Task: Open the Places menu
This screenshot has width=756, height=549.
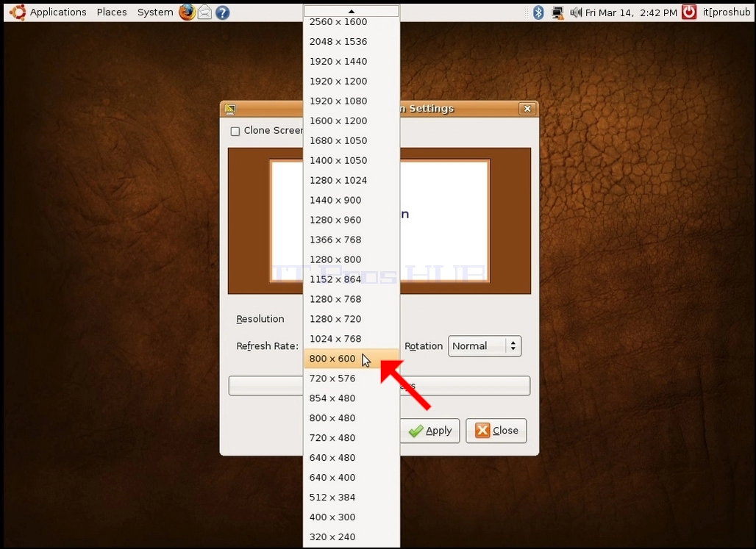Action: pos(112,12)
